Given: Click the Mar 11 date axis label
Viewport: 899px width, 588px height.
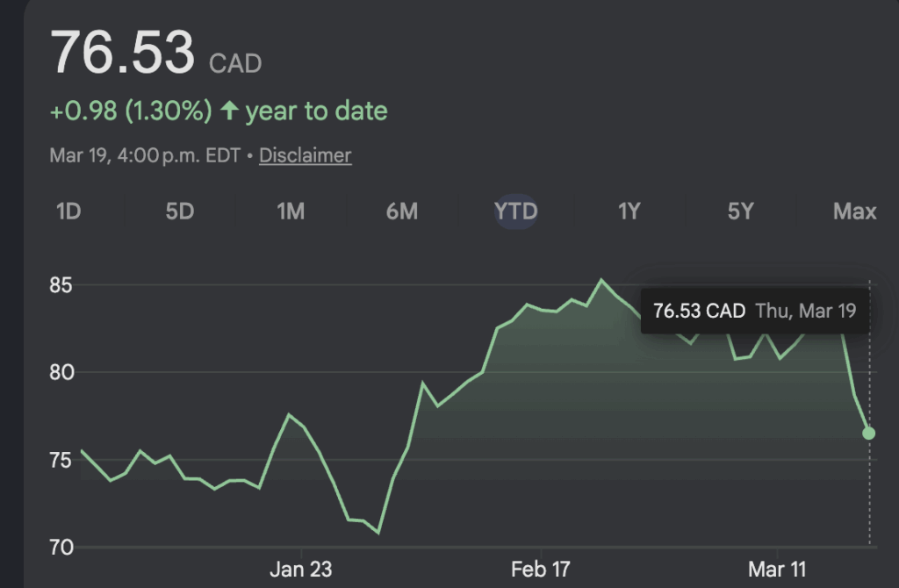Looking at the screenshot, I should click(x=779, y=570).
